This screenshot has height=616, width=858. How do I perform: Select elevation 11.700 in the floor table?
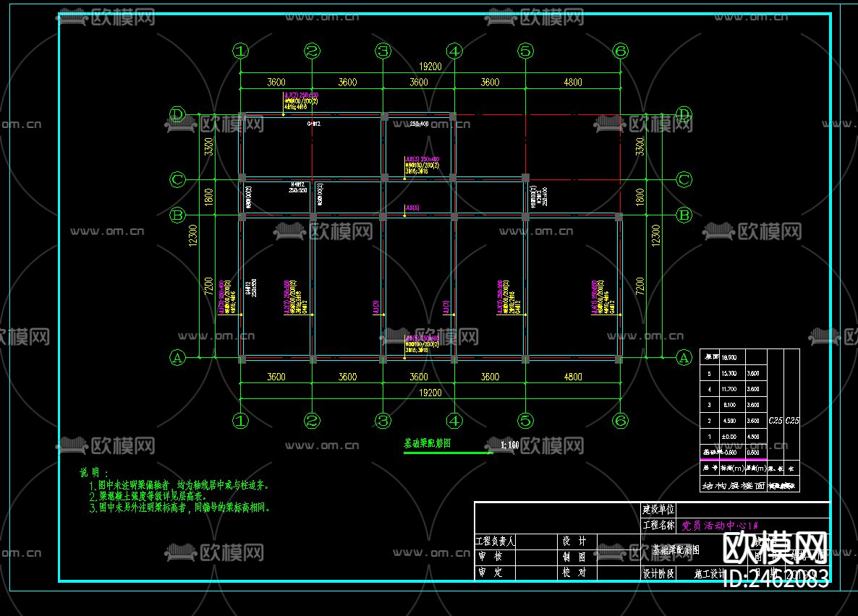[729, 390]
